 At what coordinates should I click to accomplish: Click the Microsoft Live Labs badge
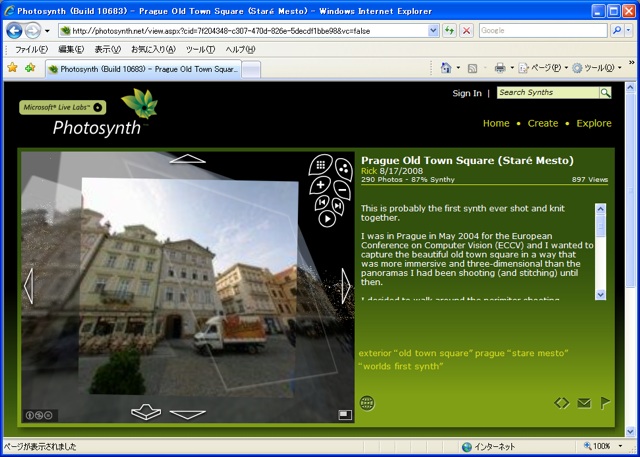click(x=62, y=107)
